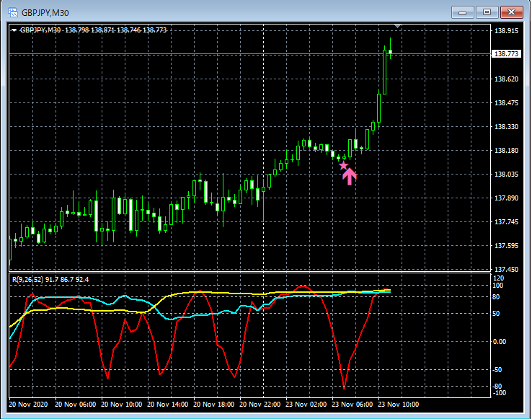
Task: Click the gray chart shift triangle marker
Action: (397, 27)
